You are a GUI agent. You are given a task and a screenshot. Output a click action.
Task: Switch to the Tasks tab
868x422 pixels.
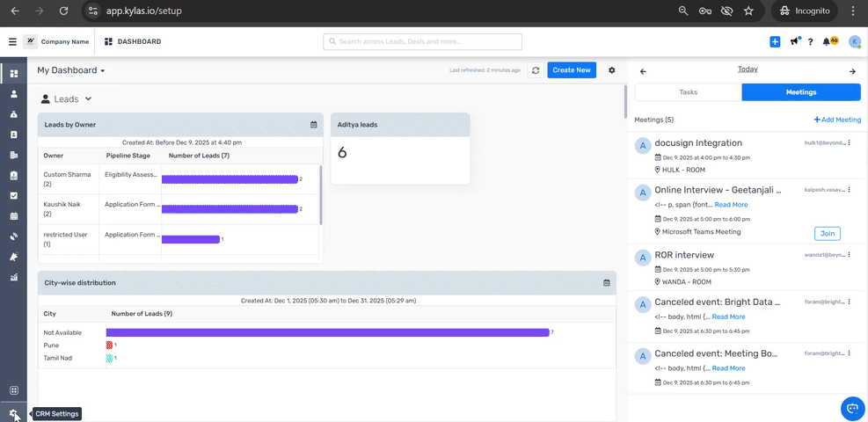click(x=688, y=92)
